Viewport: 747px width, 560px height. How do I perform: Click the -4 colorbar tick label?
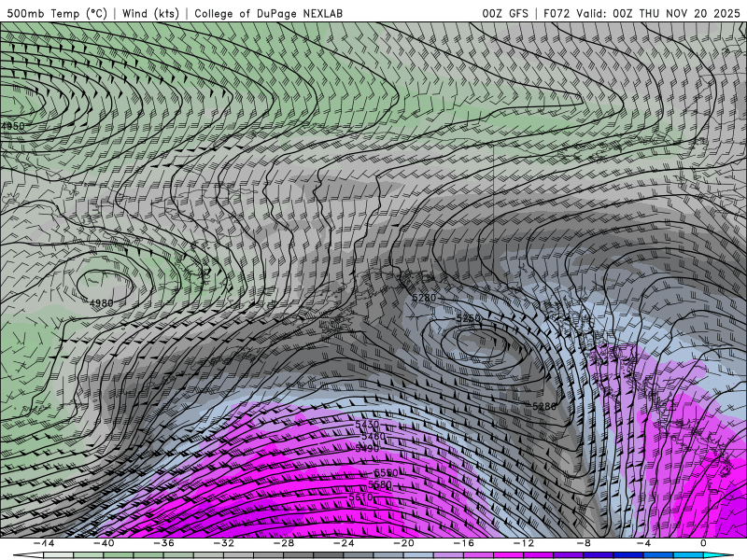[x=643, y=543]
